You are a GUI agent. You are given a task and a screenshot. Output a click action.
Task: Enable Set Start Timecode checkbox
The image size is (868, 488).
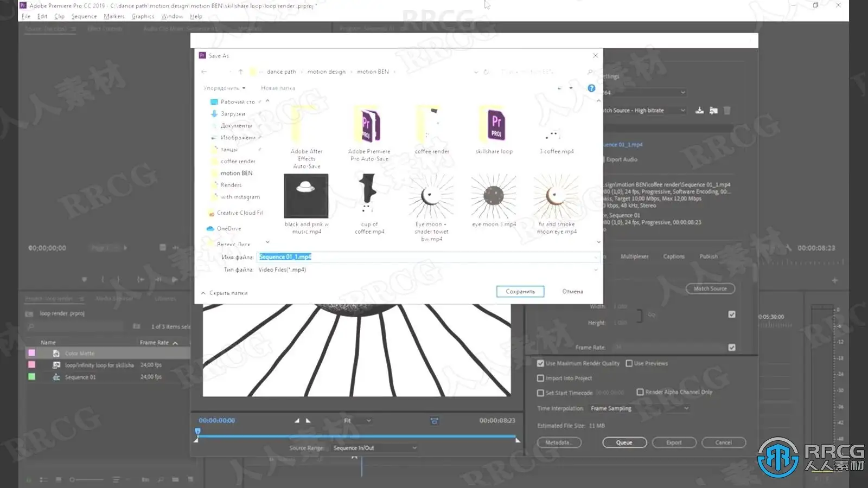540,393
